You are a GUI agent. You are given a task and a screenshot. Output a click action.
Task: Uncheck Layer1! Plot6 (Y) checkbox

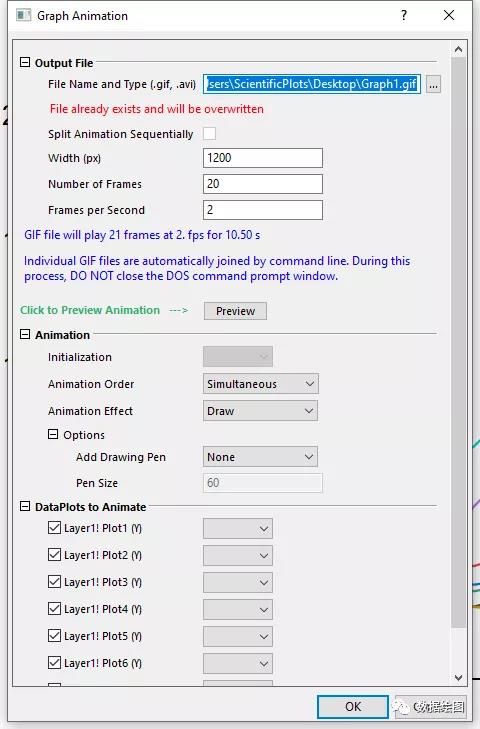coord(54,663)
